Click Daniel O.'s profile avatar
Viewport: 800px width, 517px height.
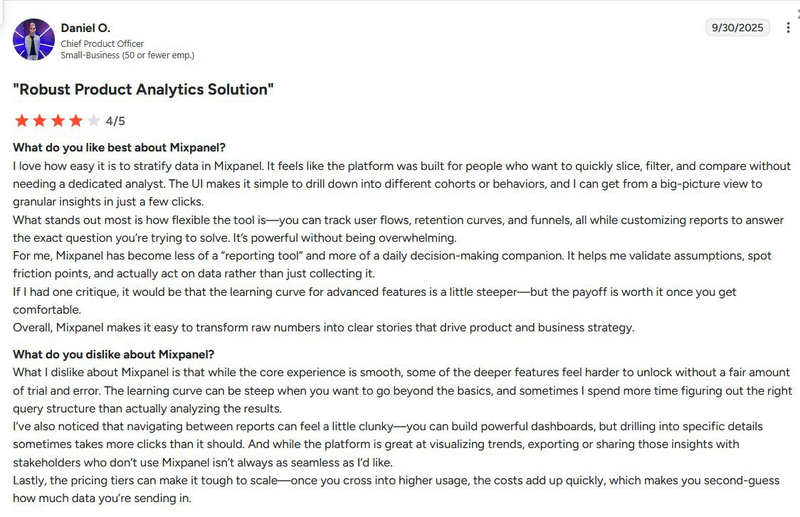34,39
